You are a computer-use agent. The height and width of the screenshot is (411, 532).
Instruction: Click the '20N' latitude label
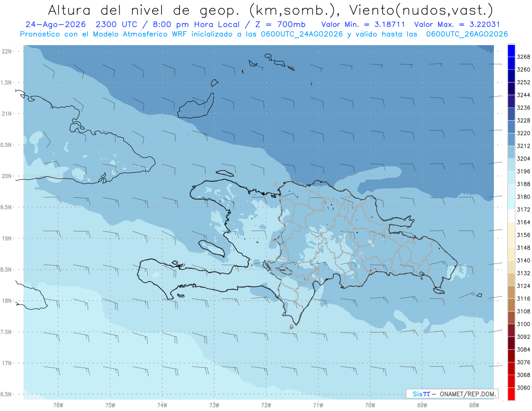coord(7,176)
